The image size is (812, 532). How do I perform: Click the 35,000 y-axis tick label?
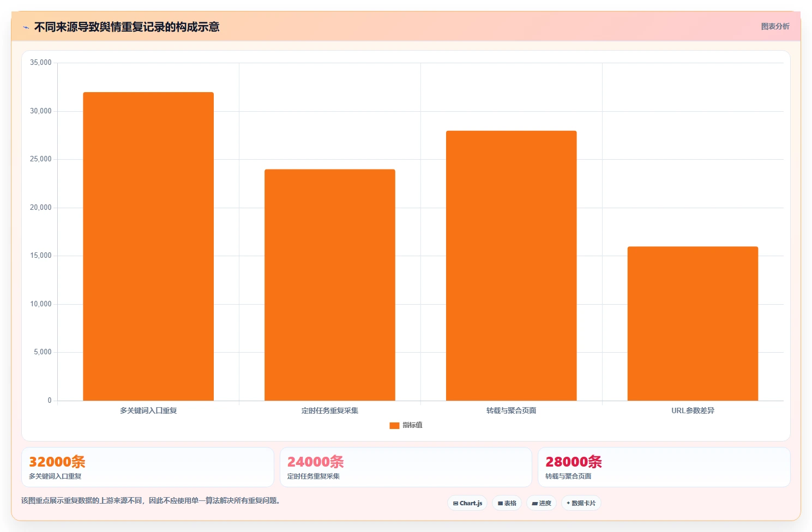pyautogui.click(x=41, y=63)
